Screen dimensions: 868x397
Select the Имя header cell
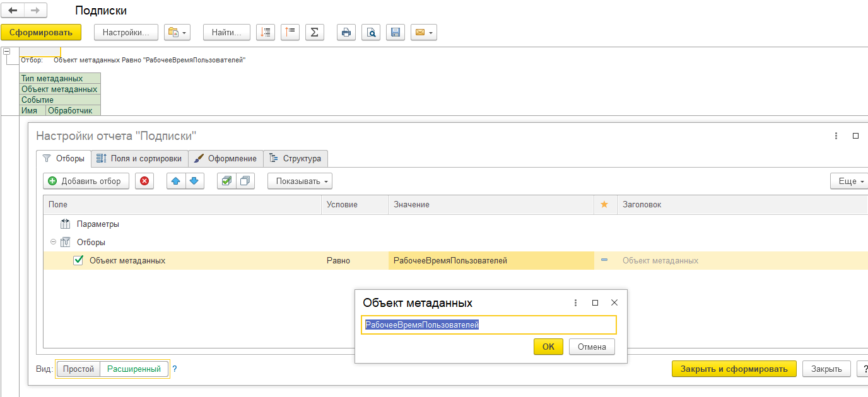33,110
